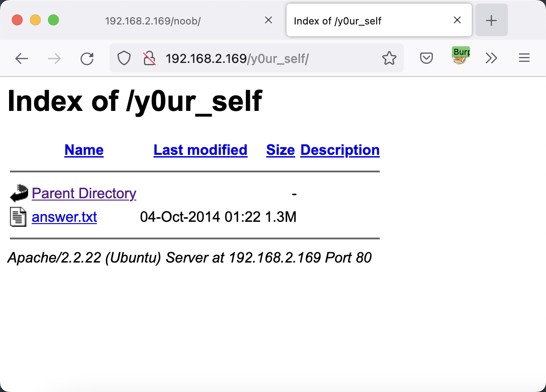Sort listing by Last modified
Image resolution: width=546 pixels, height=392 pixels.
click(x=200, y=150)
